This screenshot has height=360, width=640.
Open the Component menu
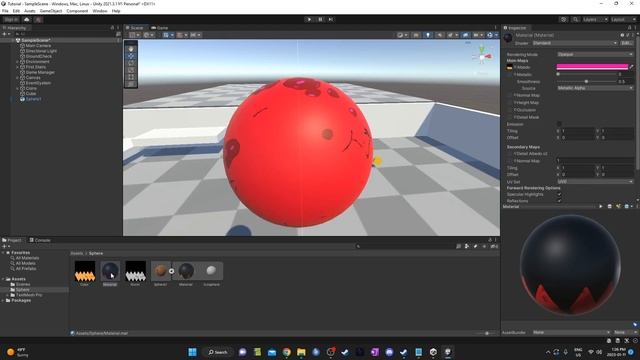pos(77,11)
